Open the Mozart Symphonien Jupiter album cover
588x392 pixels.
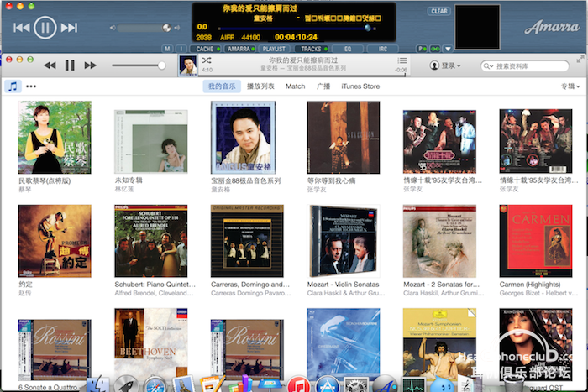[x=439, y=343]
